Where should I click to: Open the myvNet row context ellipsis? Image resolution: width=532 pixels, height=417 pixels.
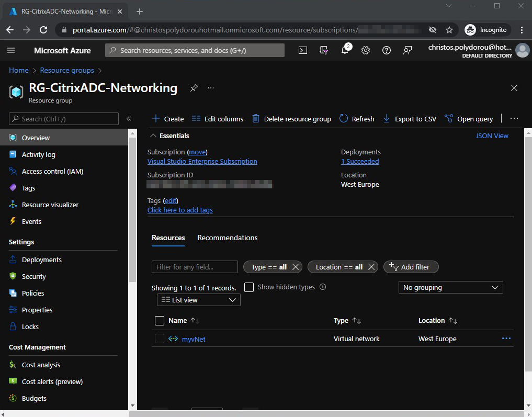pos(506,339)
